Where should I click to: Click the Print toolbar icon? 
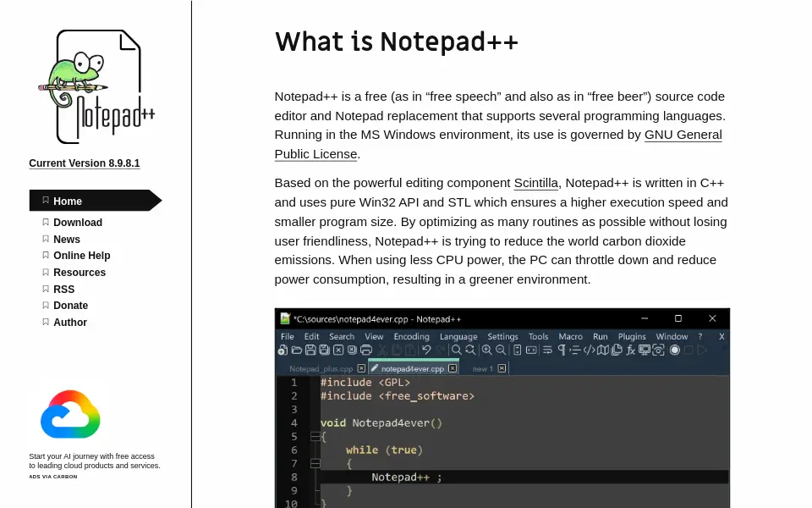coord(366,350)
